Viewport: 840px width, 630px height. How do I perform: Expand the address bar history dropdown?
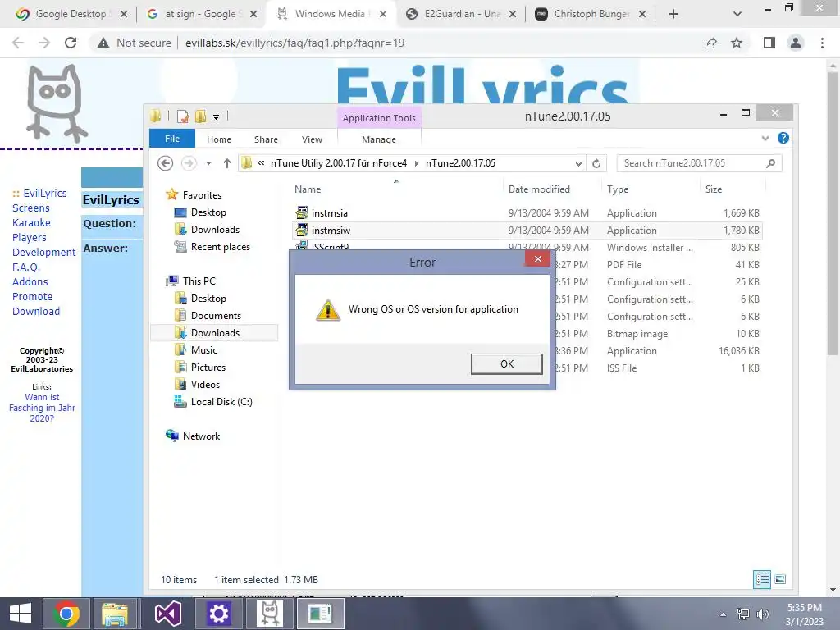[578, 163]
